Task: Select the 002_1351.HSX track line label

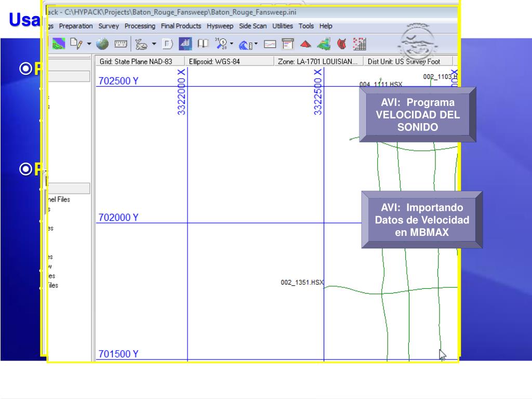Action: 302,282
